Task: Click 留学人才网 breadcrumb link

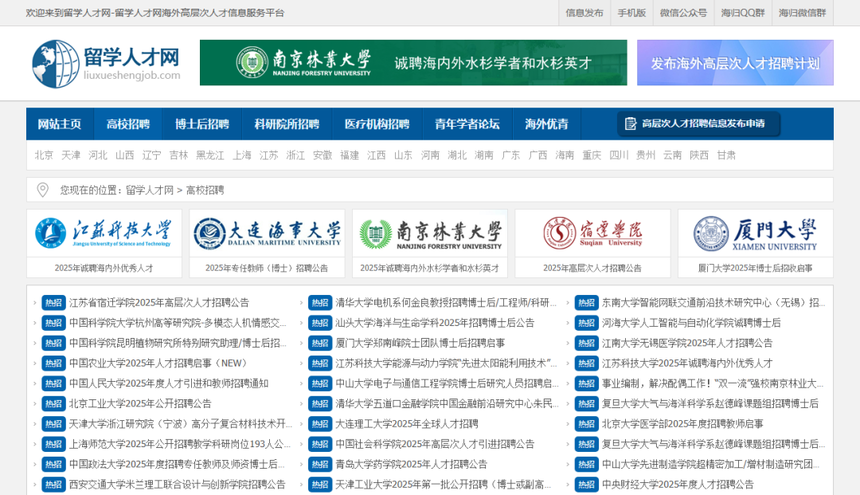Action: pos(149,190)
